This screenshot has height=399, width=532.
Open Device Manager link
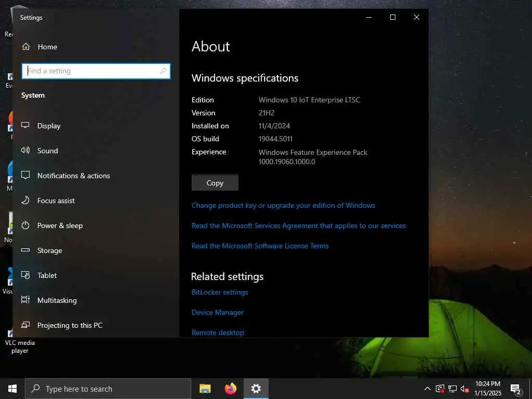(x=218, y=312)
